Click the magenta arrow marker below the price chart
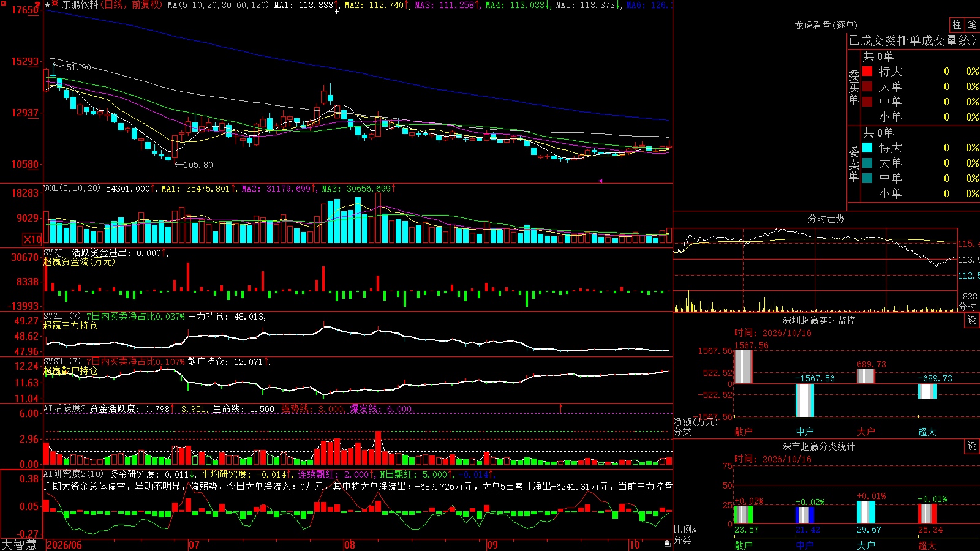This screenshot has width=980, height=551. tap(600, 181)
